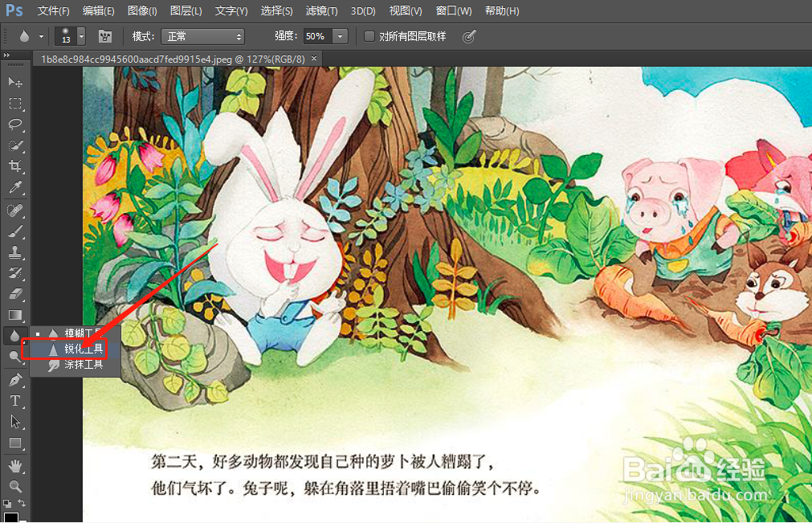Screen dimensions: 812x523
Task: Select the Rectangle shape tool
Action: 15,443
